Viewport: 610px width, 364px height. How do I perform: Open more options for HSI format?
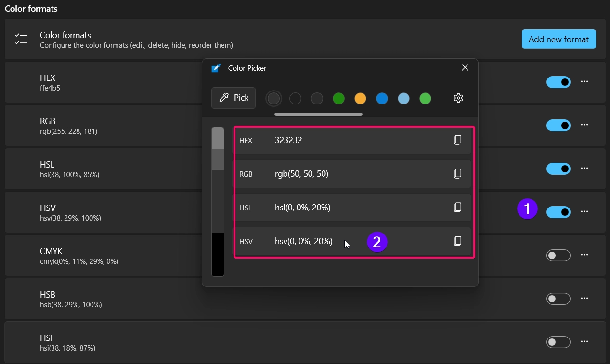(584, 342)
